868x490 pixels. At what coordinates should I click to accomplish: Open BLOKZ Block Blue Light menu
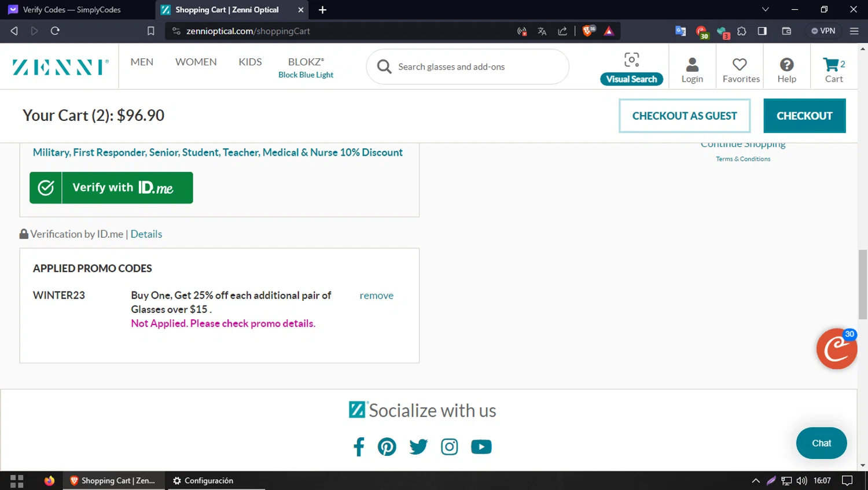306,68
